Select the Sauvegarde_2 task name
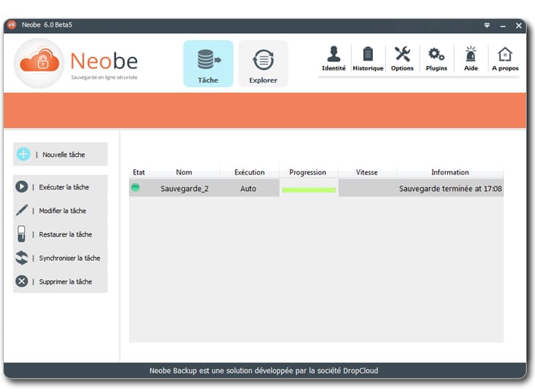Screen dimensions: 535x392 [x=185, y=189]
